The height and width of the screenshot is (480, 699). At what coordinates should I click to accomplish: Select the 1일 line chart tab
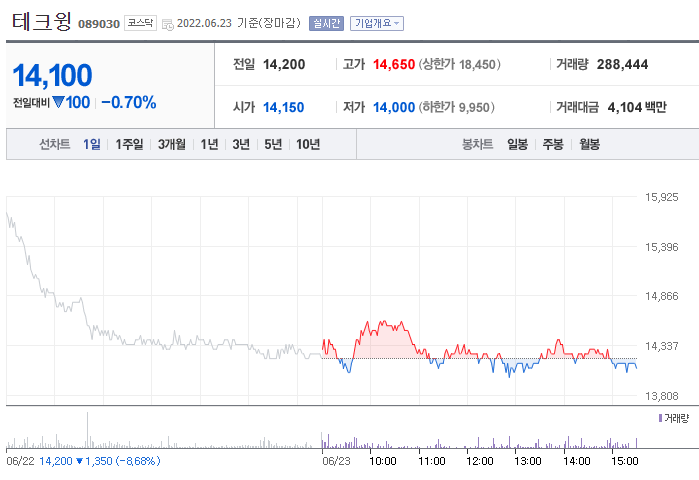(x=91, y=144)
